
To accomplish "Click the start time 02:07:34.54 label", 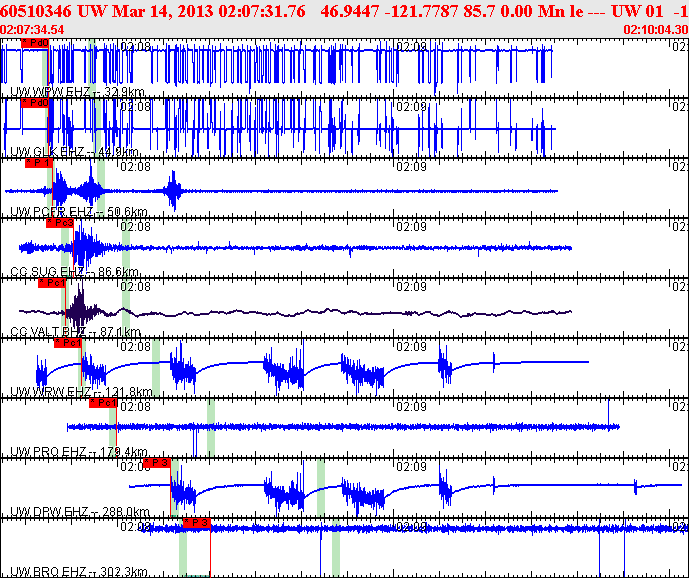I will pyautogui.click(x=34, y=30).
